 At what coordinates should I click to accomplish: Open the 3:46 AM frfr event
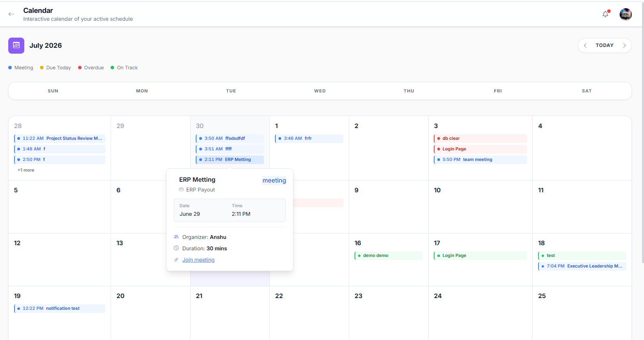pyautogui.click(x=309, y=138)
